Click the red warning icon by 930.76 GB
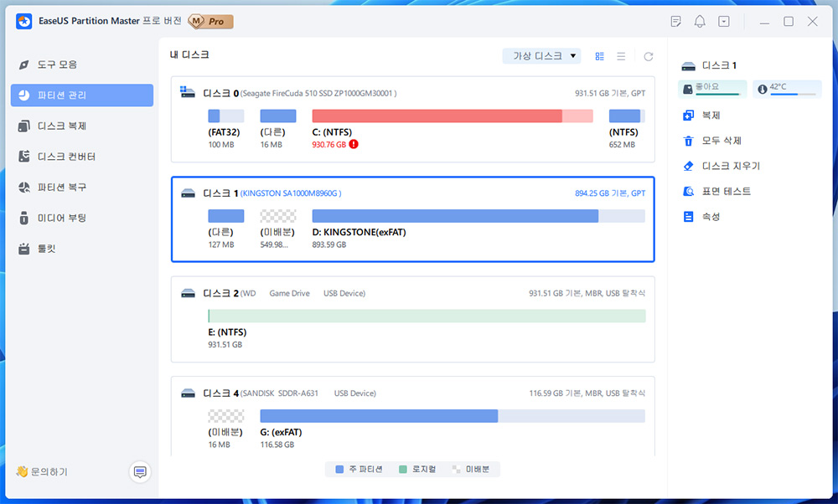The image size is (838, 504). (x=354, y=144)
